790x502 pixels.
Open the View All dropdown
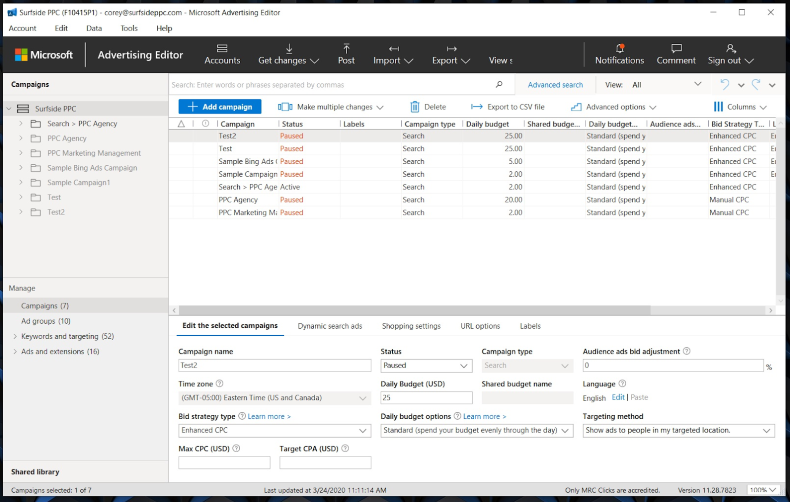coord(666,85)
